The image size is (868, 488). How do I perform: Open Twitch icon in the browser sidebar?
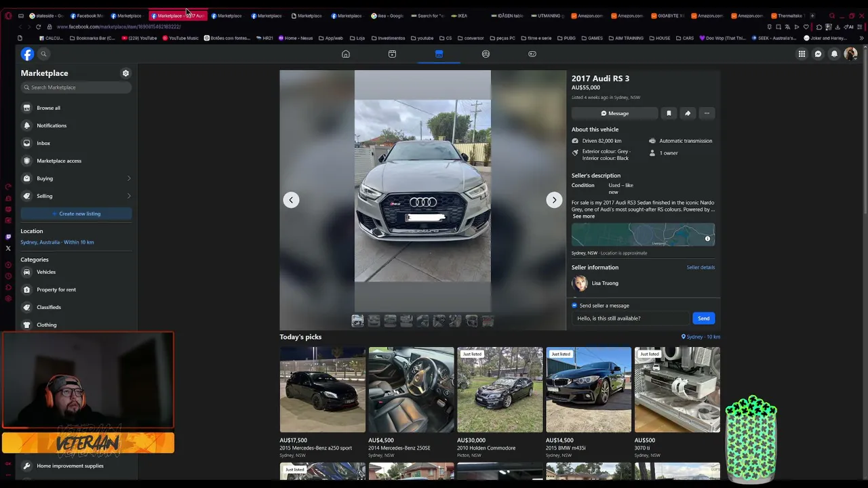pyautogui.click(x=8, y=237)
